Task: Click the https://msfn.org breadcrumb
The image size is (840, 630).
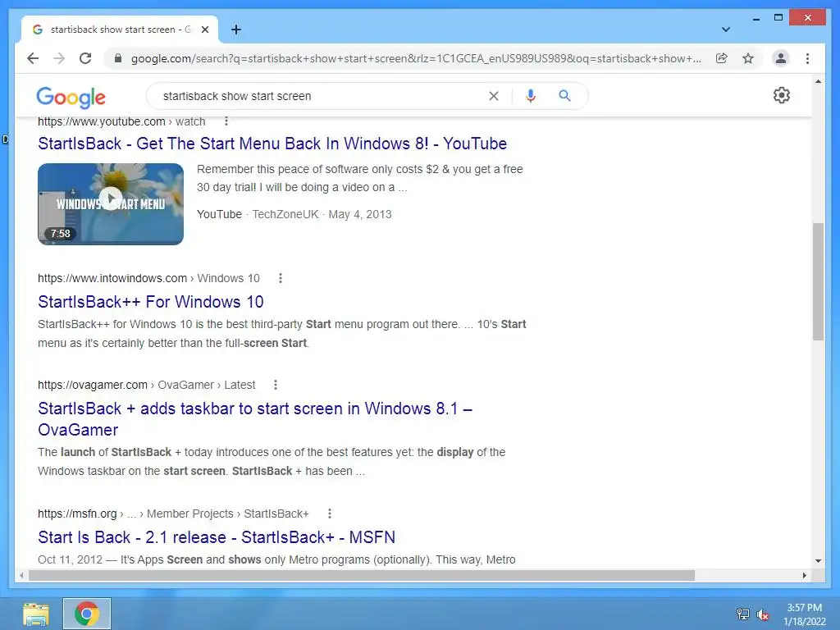Action: (x=77, y=514)
